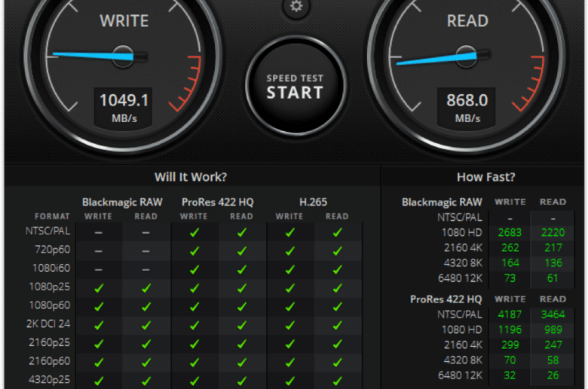Click ProRes 422 HQ column header in Will It Work
Viewport: 588px width, 389px height.
[218, 202]
